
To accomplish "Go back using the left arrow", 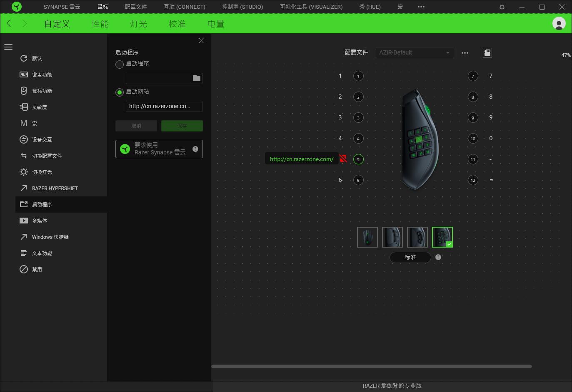I will coord(9,24).
